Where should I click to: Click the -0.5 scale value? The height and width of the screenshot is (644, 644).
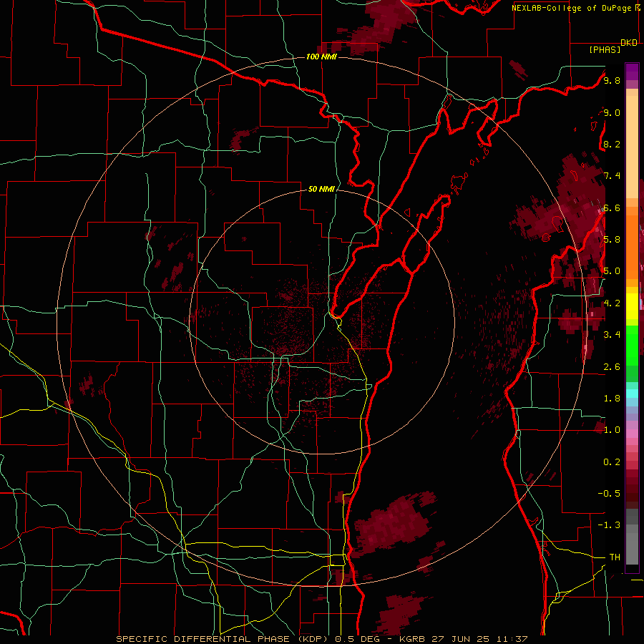pos(610,494)
